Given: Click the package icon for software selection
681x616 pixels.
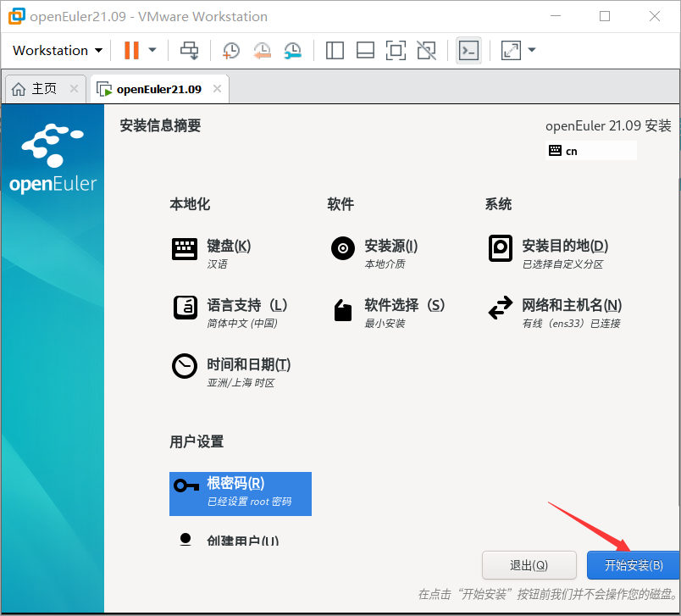Looking at the screenshot, I should 343,310.
